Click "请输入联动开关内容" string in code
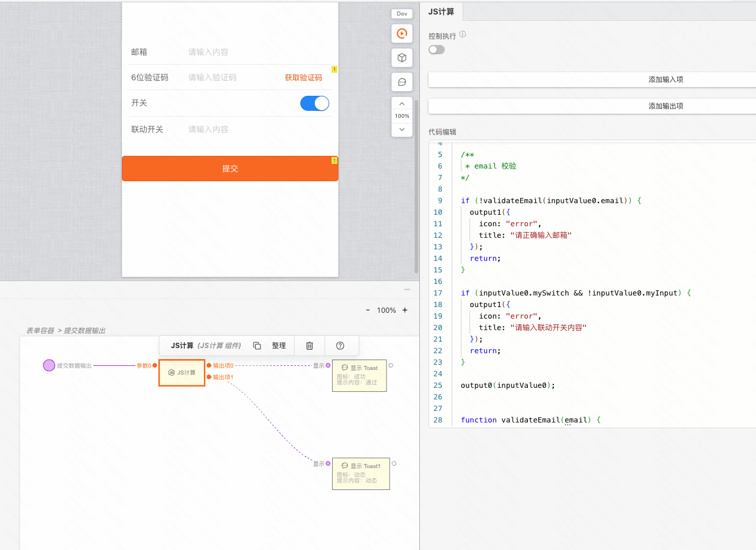 click(x=548, y=328)
